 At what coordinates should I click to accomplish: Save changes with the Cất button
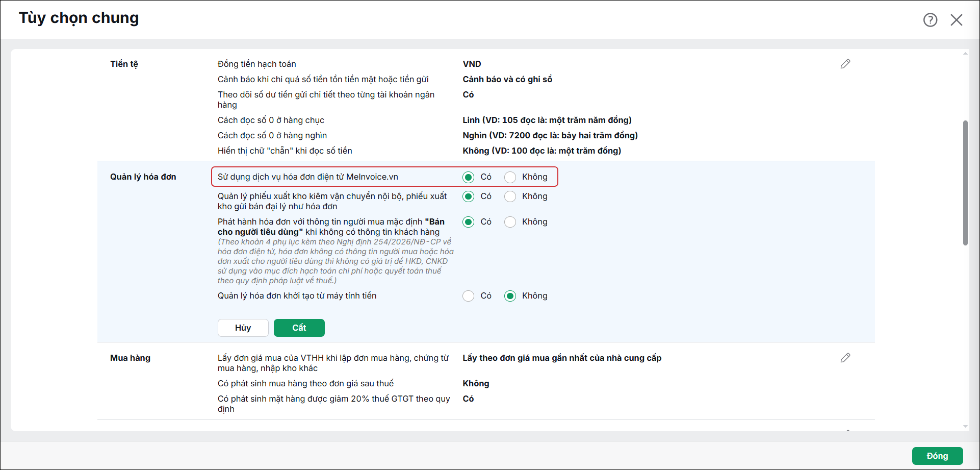click(x=299, y=328)
